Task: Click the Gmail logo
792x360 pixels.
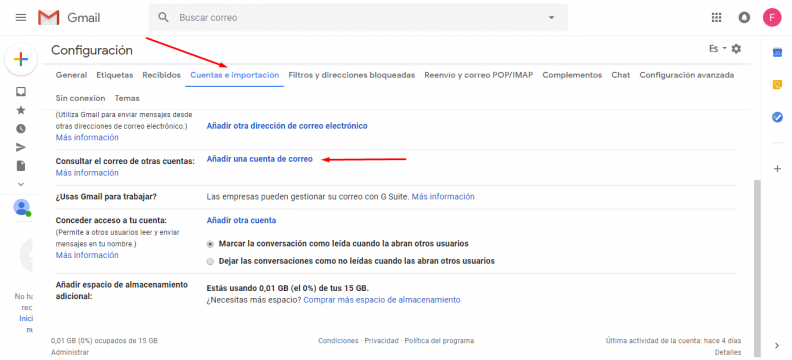Action: (69, 18)
